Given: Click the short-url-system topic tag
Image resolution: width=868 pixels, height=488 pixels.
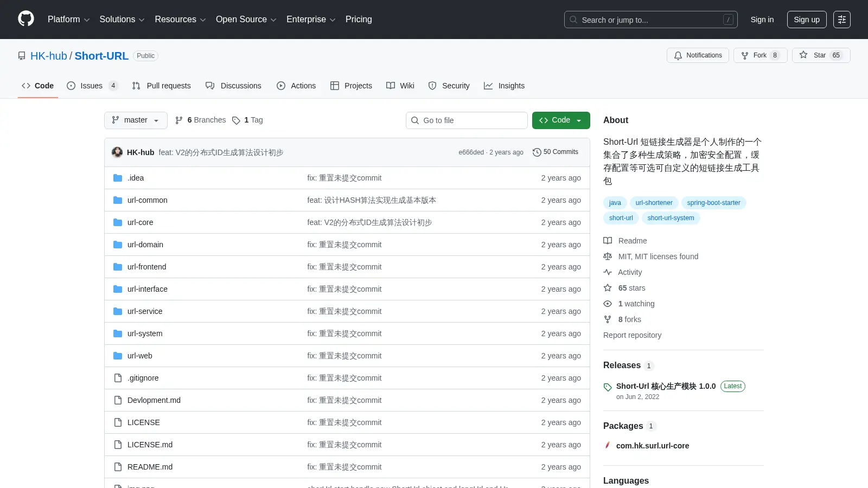Looking at the screenshot, I should point(671,218).
